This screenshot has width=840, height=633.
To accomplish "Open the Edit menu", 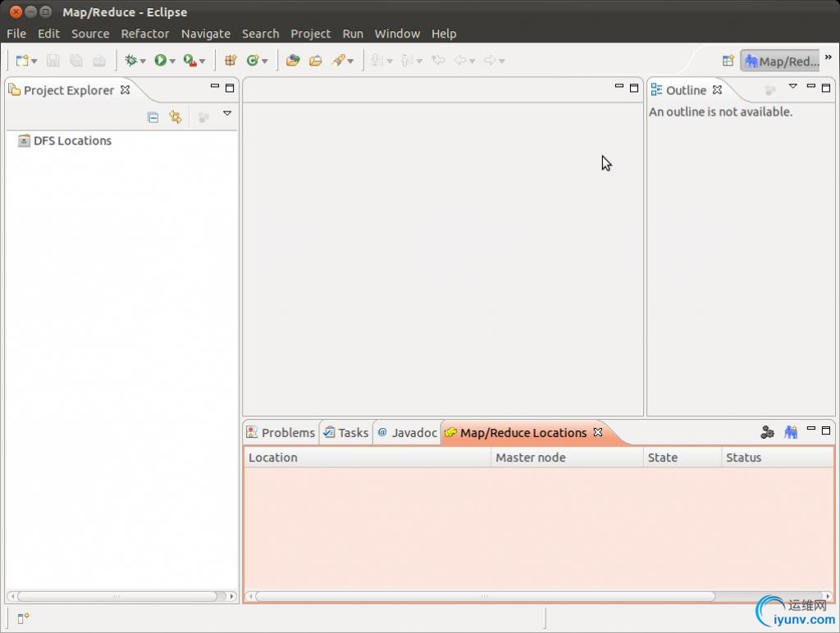I will (x=48, y=33).
